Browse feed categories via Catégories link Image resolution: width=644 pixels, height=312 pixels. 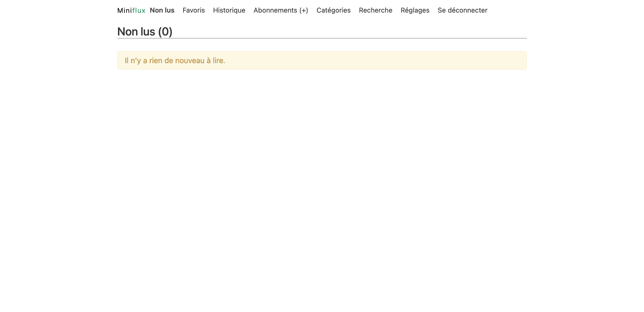[x=333, y=10]
